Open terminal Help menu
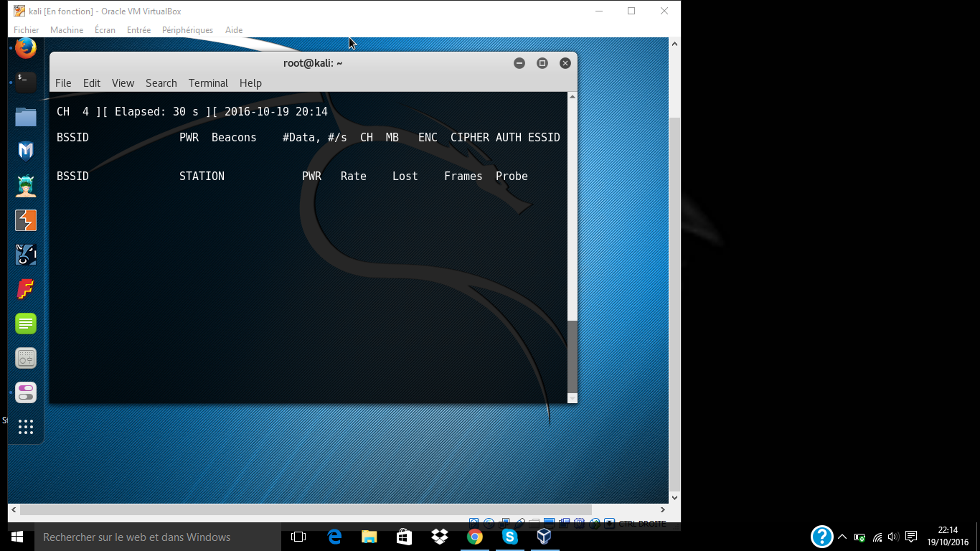This screenshot has height=551, width=980. tap(250, 83)
